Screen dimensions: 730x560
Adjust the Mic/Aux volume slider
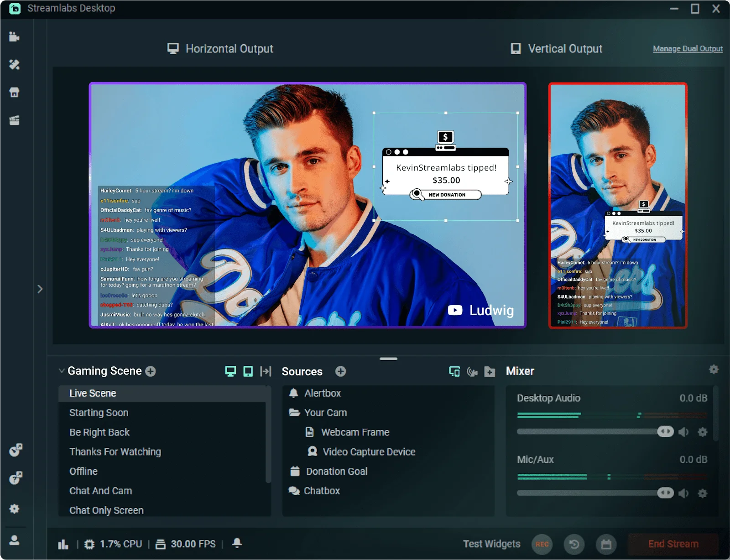tap(595, 493)
